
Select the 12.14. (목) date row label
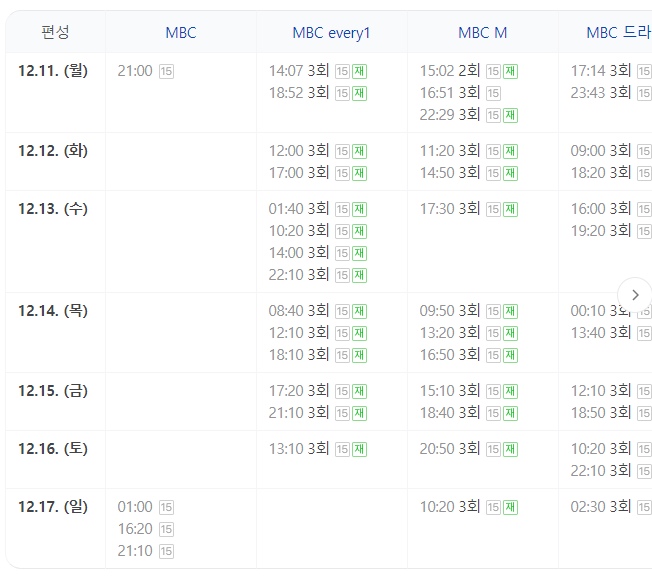[53, 311]
